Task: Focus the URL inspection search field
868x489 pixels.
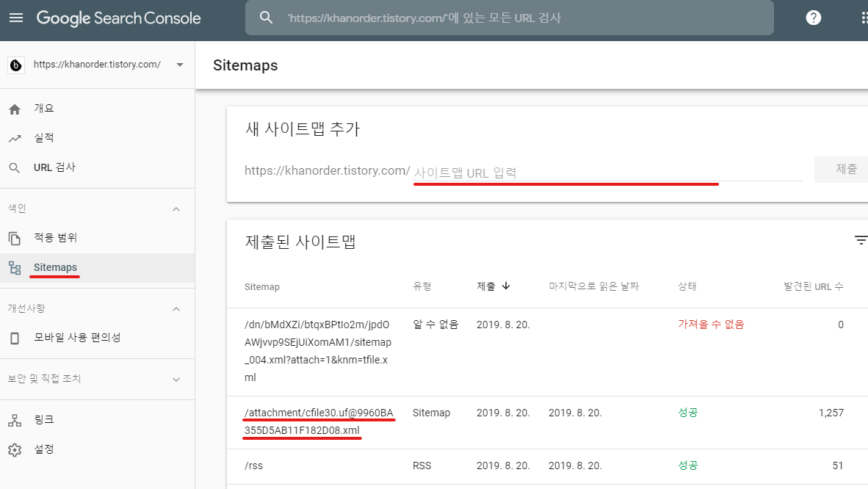Action: pyautogui.click(x=510, y=18)
